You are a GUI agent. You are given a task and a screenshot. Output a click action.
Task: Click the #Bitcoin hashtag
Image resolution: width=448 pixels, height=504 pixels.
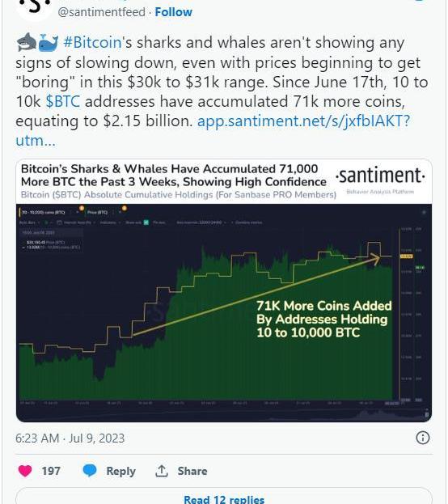point(92,43)
